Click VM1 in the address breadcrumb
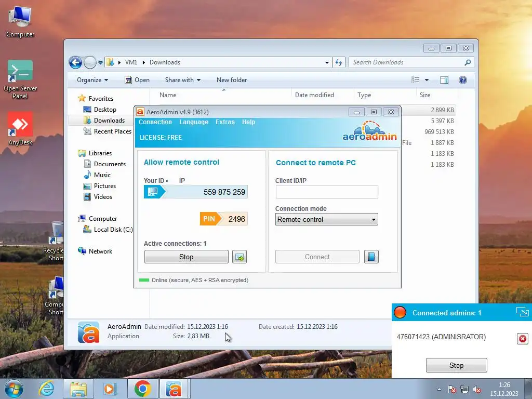 131,62
